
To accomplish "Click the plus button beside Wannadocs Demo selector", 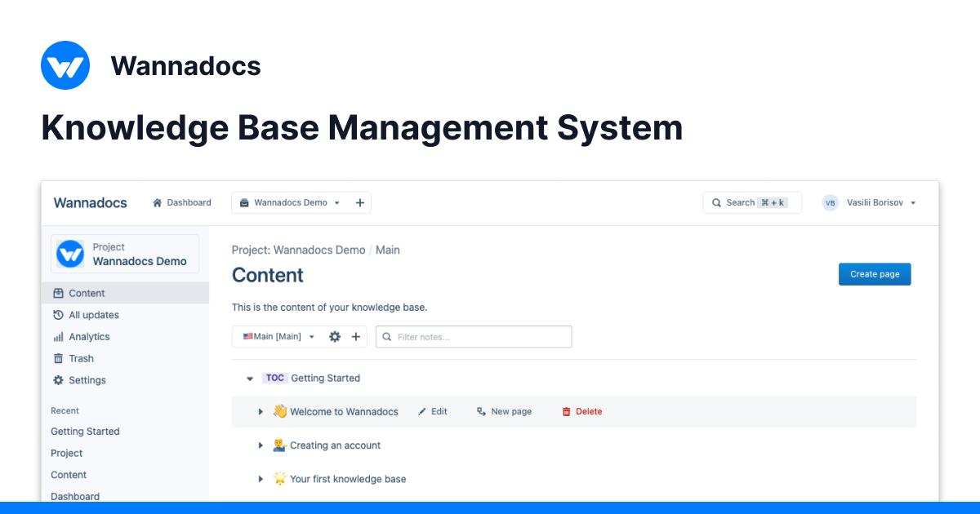I will 360,202.
